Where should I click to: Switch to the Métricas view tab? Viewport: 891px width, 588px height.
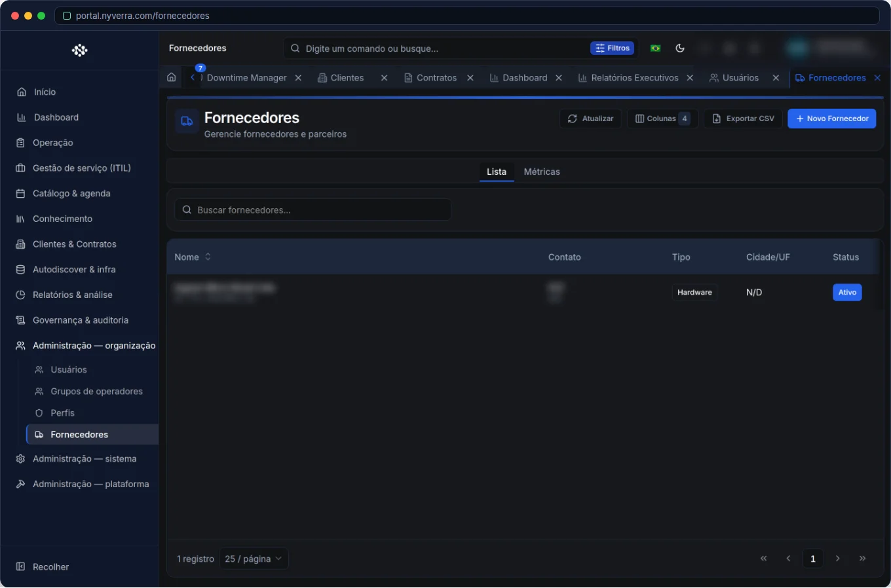pyautogui.click(x=542, y=172)
